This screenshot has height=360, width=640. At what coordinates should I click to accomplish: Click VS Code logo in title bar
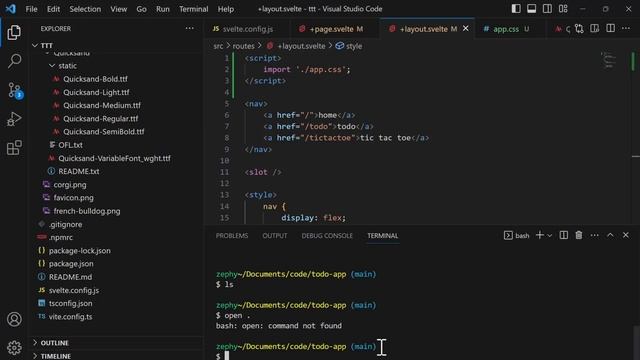click(x=10, y=9)
